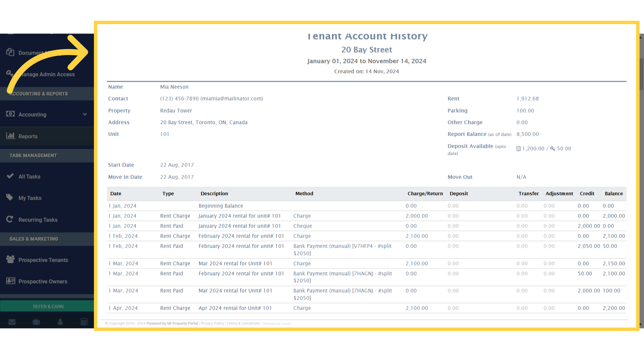The height and width of the screenshot is (362, 644).
Task: Click property name Redau Tower
Action: tap(176, 111)
